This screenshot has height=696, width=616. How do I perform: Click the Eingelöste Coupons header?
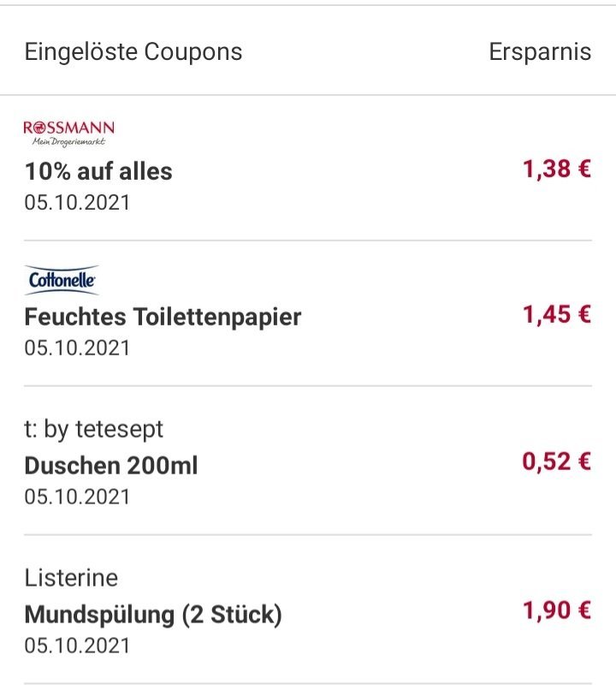[133, 52]
